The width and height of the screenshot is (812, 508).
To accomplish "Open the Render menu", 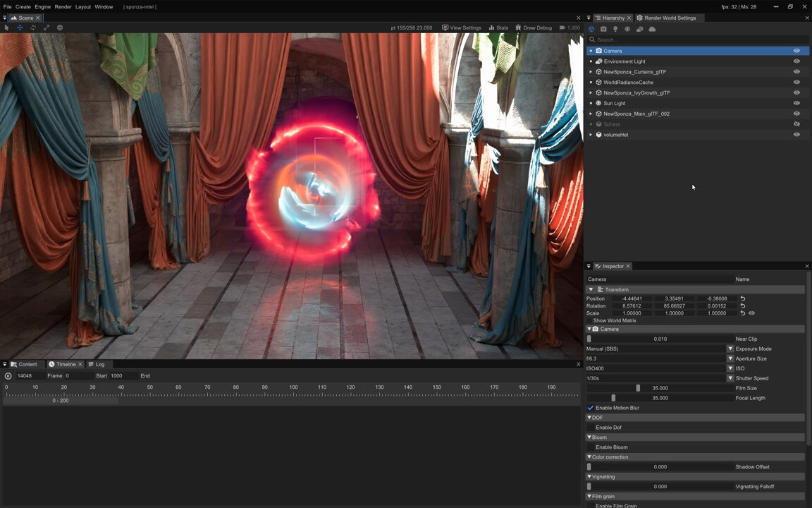I will coord(63,7).
